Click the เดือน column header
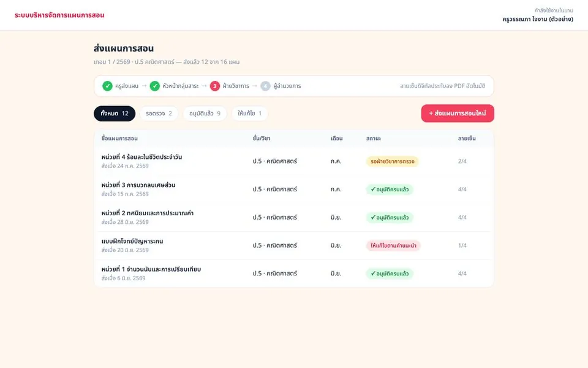 point(337,139)
